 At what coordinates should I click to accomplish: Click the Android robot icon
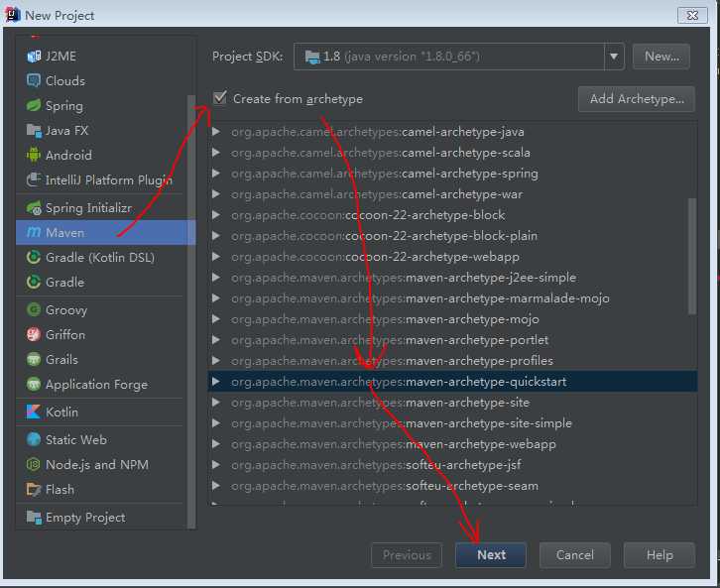pos(34,155)
